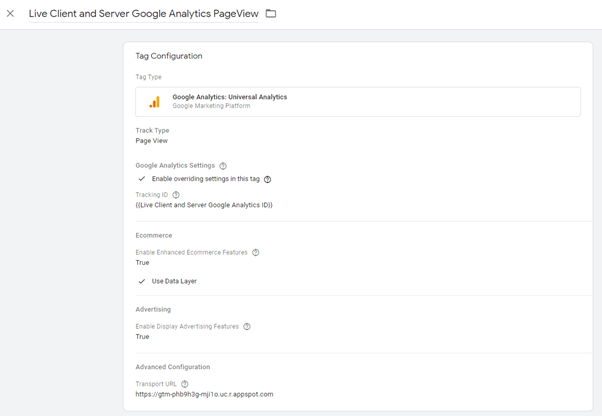Open help icon for Google Analytics Settings
The height and width of the screenshot is (416, 602).
coord(223,166)
